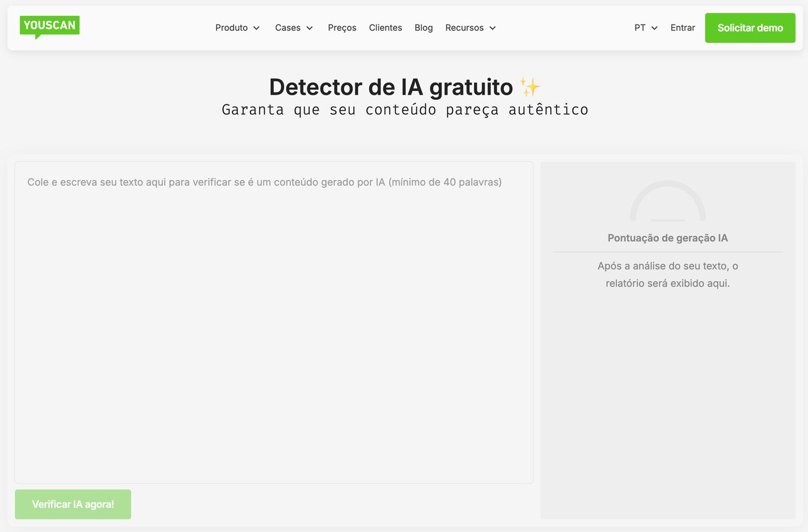808x532 pixels.
Task: Click the Detector de IA gratuito heading
Action: tap(391, 86)
